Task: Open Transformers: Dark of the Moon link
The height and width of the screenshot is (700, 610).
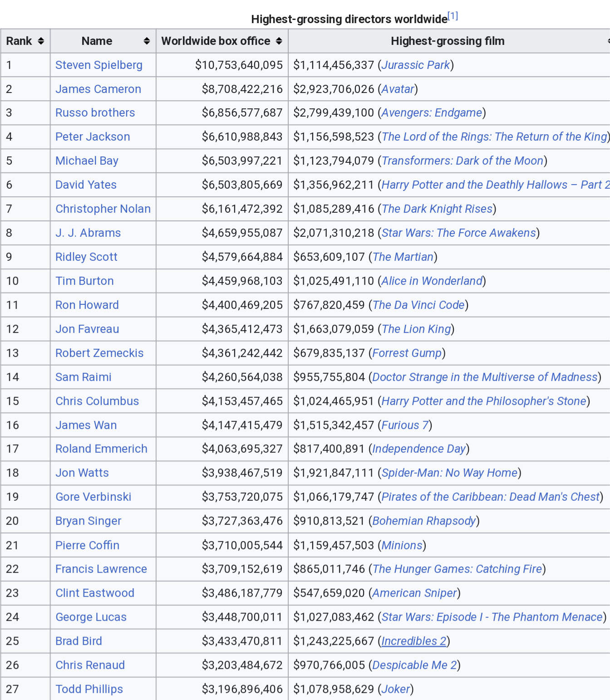Action: pyautogui.click(x=462, y=161)
